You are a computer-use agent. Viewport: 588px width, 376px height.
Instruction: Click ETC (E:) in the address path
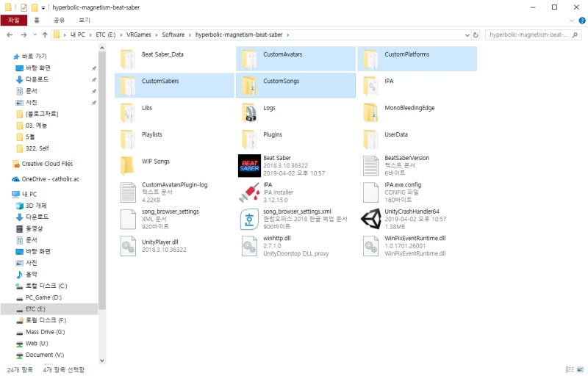tap(105, 35)
